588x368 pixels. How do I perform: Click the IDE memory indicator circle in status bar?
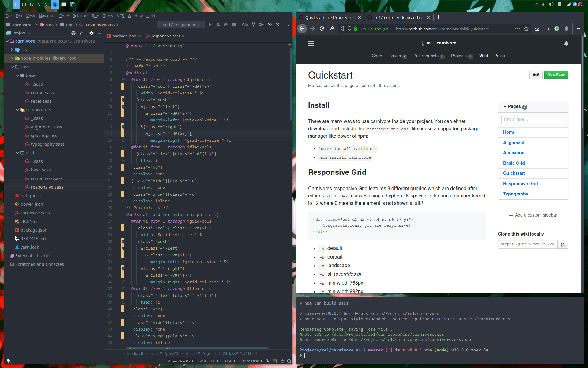click(289, 361)
